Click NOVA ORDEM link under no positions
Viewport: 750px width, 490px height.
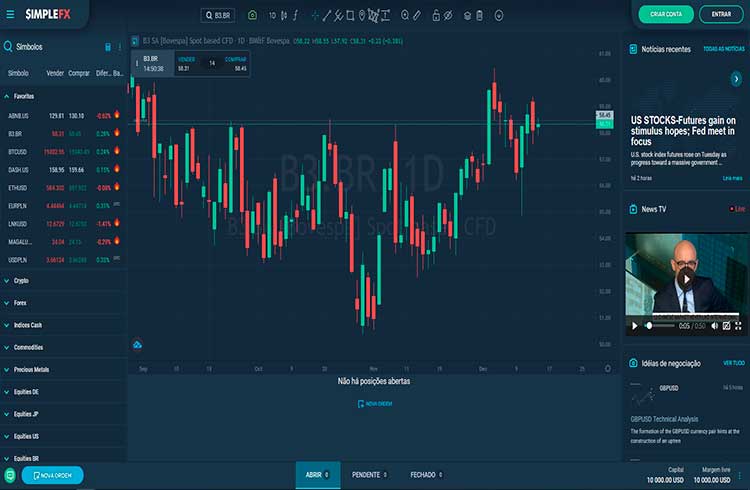point(375,404)
